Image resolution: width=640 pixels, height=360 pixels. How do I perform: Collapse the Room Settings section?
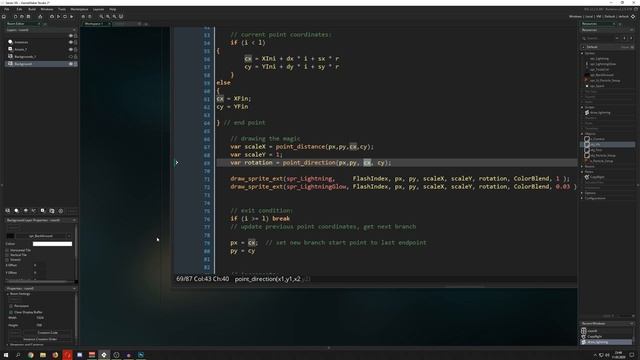click(x=7, y=294)
